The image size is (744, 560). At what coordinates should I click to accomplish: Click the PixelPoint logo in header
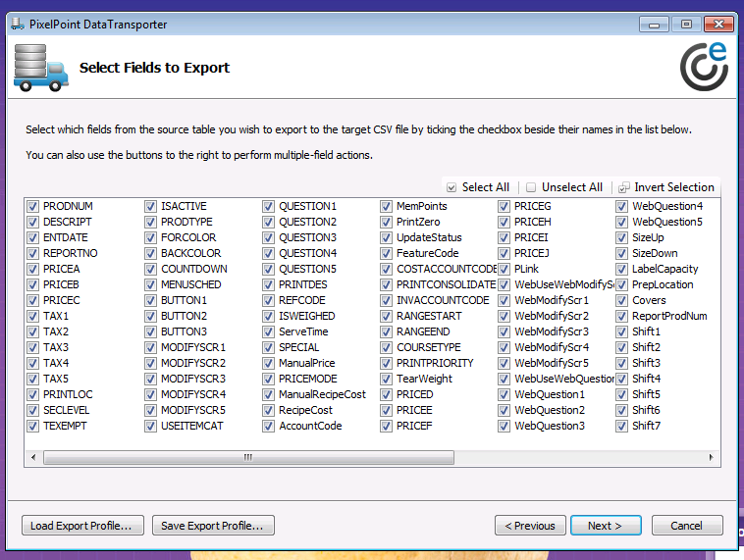click(704, 68)
